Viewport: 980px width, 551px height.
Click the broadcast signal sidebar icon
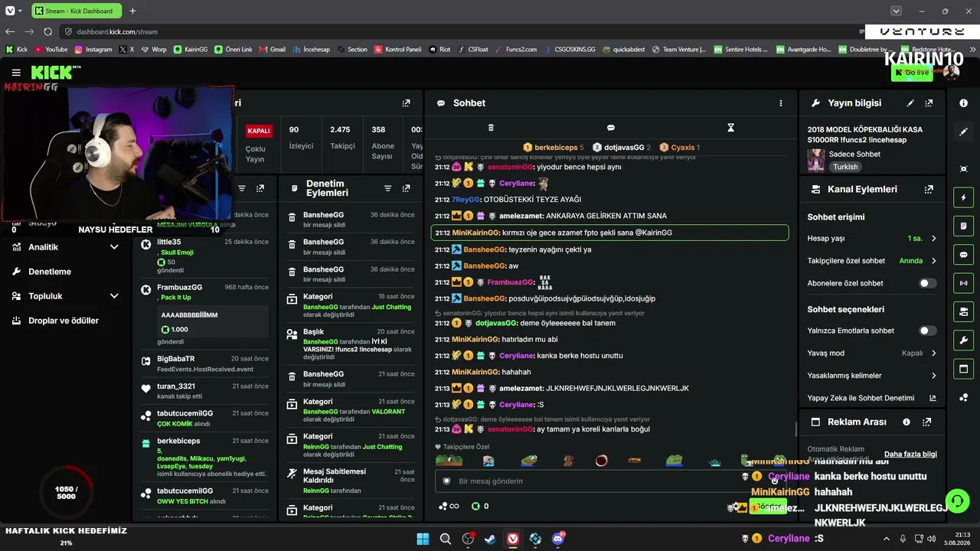point(963,283)
